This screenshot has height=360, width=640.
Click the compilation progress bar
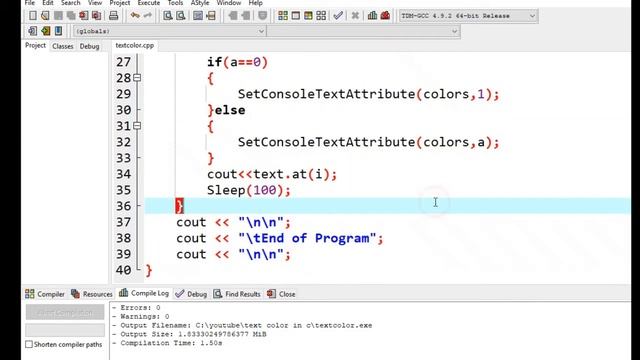tap(65, 330)
